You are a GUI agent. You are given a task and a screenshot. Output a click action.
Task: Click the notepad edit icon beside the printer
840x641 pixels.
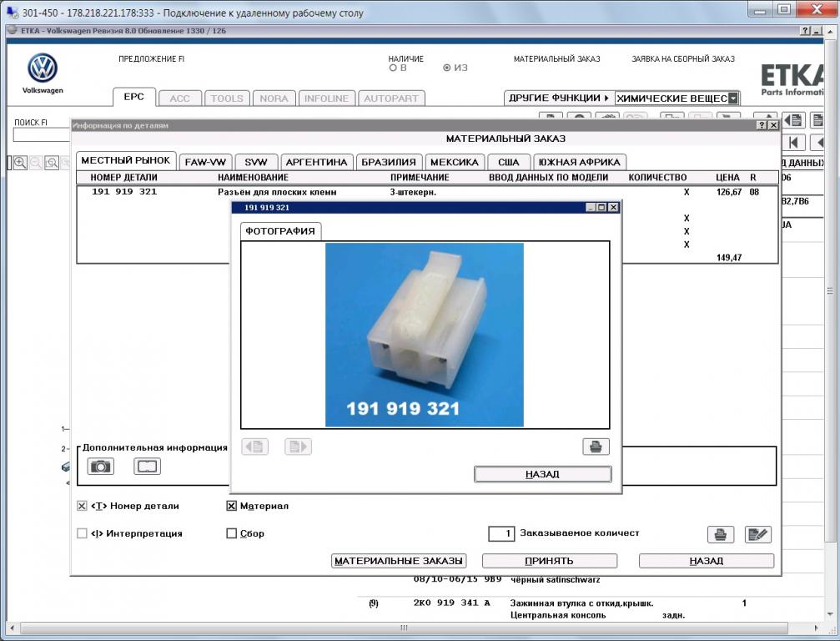(758, 534)
